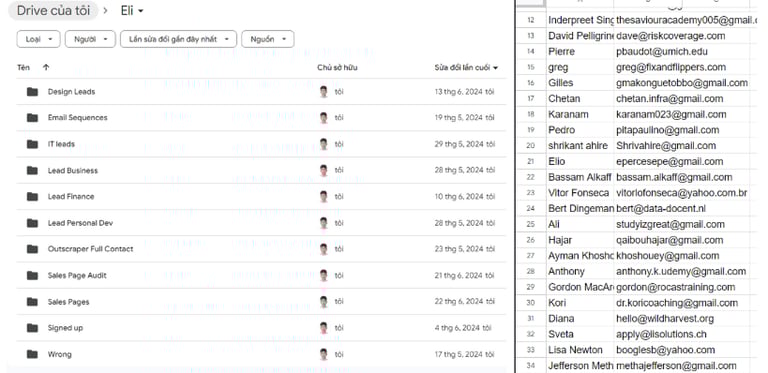Open the Design Leads folder icon
The height and width of the screenshot is (373, 768).
tap(32, 92)
